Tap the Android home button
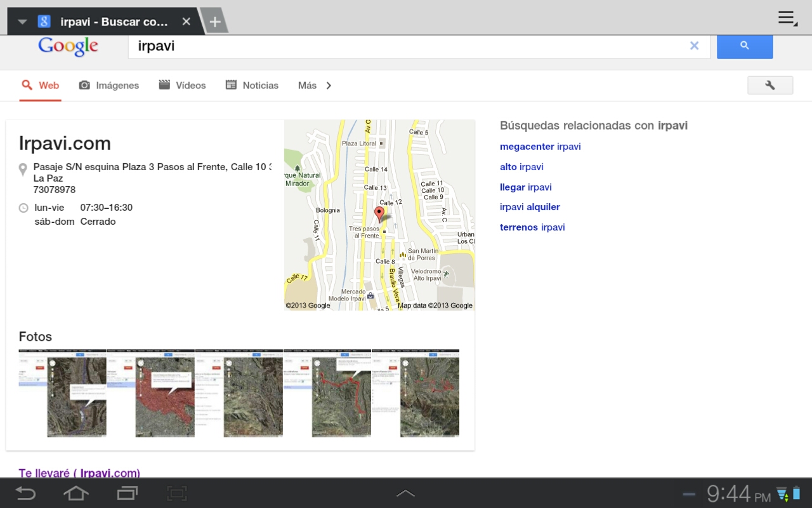The width and height of the screenshot is (812, 508). pos(76,493)
